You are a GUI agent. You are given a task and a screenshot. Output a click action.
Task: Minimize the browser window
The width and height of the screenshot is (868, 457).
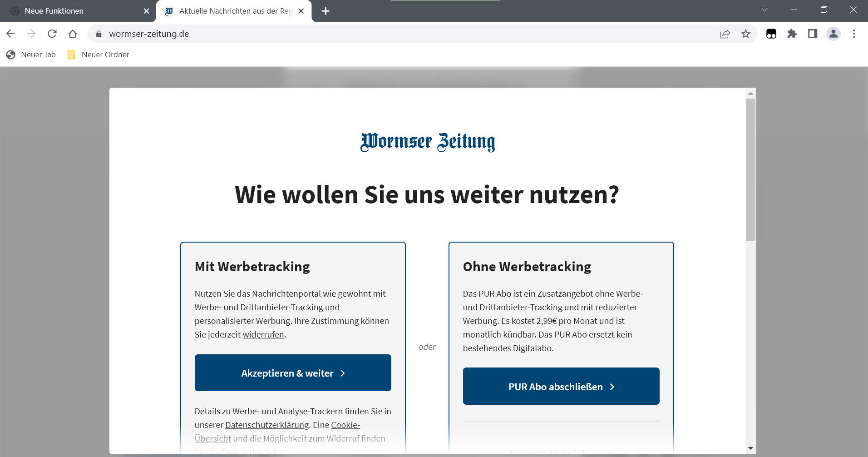tap(794, 10)
